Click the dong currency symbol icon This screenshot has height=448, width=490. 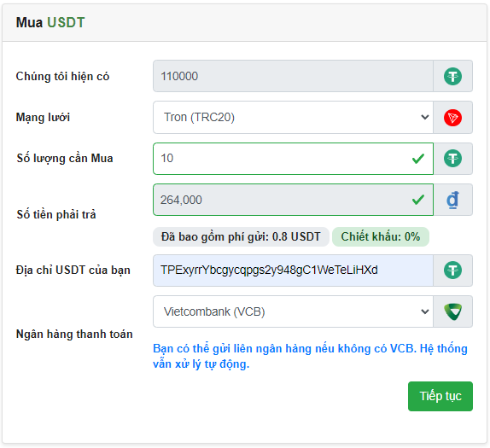coord(452,200)
